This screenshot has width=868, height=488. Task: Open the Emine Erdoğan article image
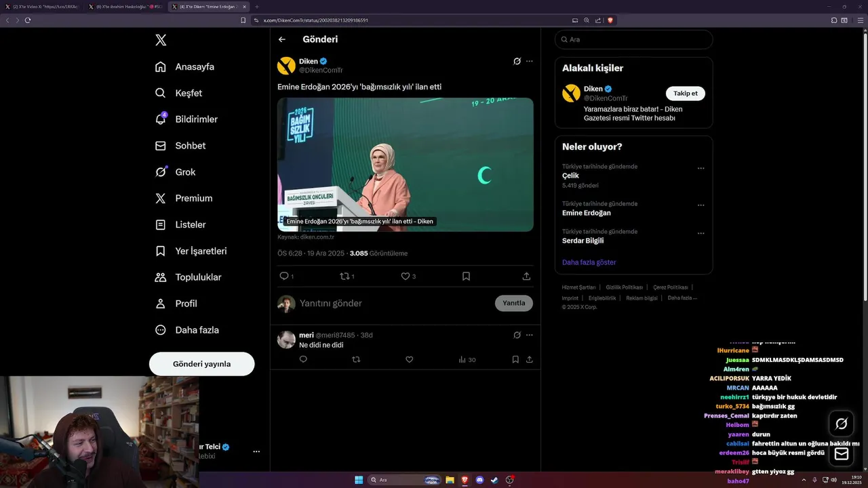(406, 165)
